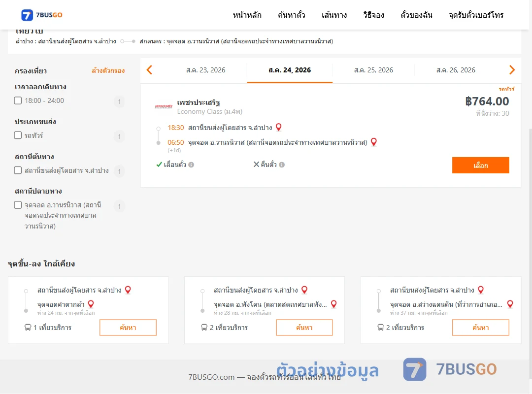Viewport: 532px width, 394px height.
Task: Click รถทัวร์ tag above price
Action: 506,89
